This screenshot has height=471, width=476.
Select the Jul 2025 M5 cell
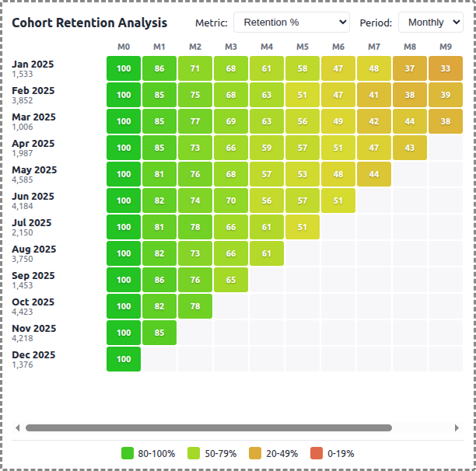click(x=303, y=227)
